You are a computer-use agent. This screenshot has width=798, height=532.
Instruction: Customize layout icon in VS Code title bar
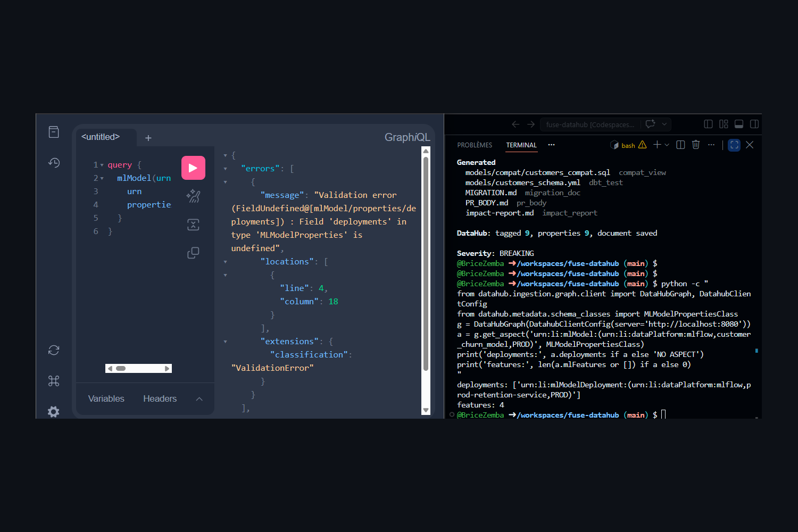(x=724, y=124)
